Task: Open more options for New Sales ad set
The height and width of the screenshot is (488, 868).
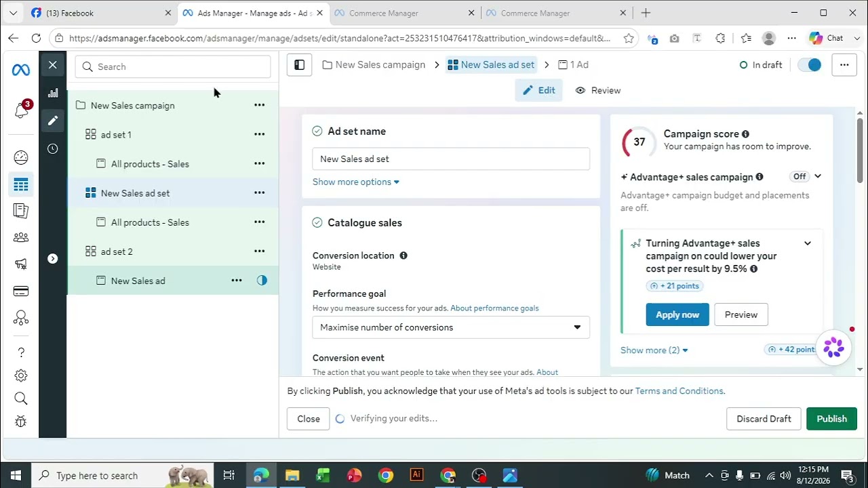Action: [259, 192]
